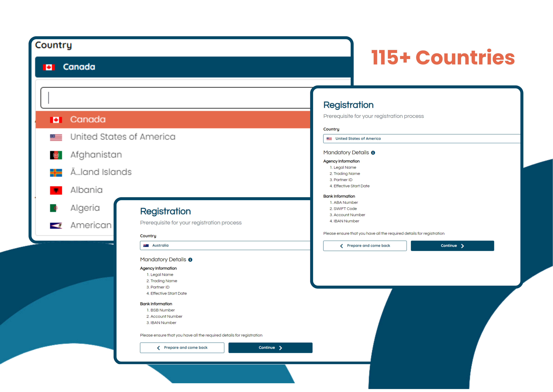Click the 115+ Countries heading
Screen dimensions: 553x392
(443, 57)
